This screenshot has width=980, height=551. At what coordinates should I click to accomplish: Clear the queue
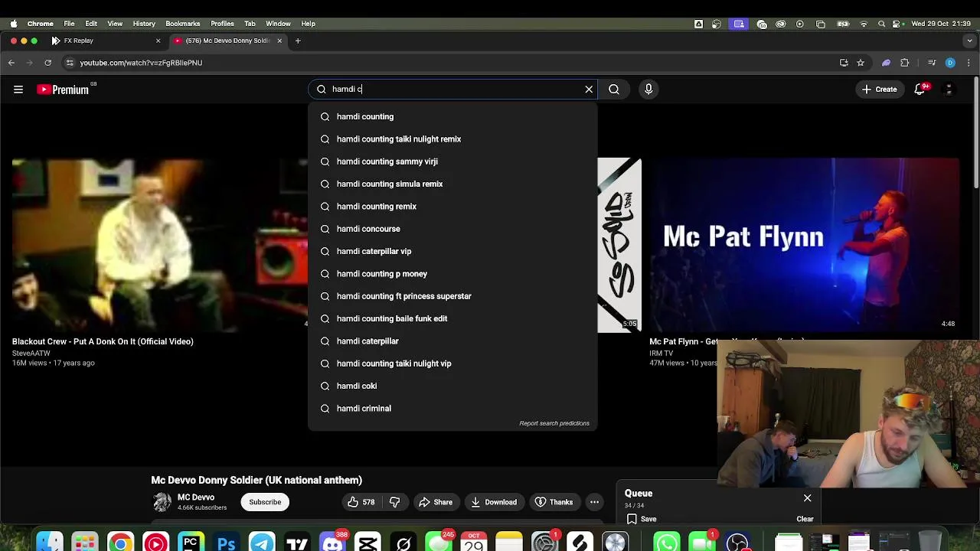805,519
